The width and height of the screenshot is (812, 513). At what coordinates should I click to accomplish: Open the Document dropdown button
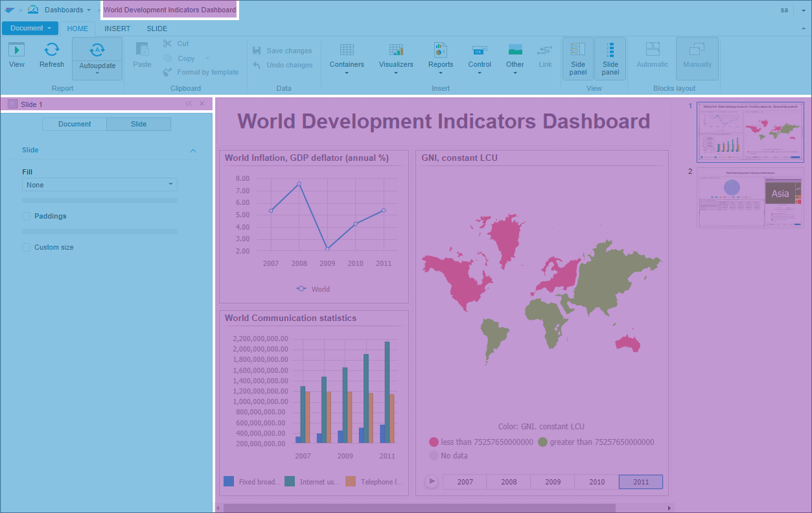coord(30,29)
